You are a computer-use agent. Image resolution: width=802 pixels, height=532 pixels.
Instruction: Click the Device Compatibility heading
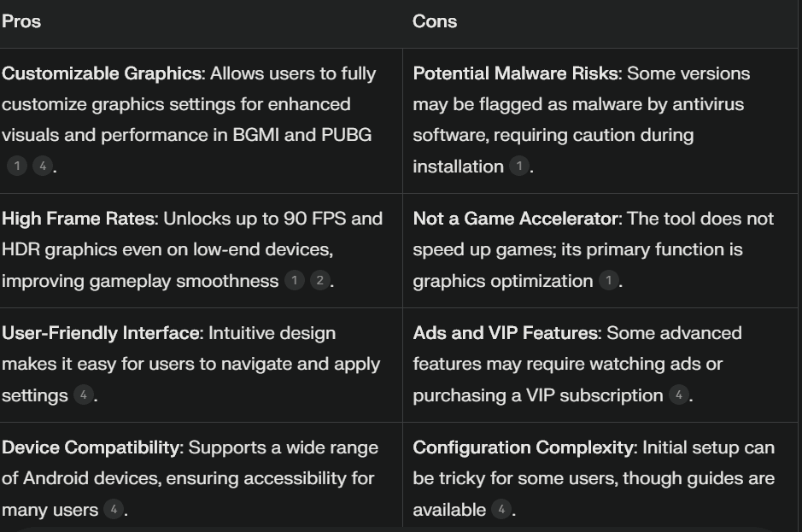[92, 448]
